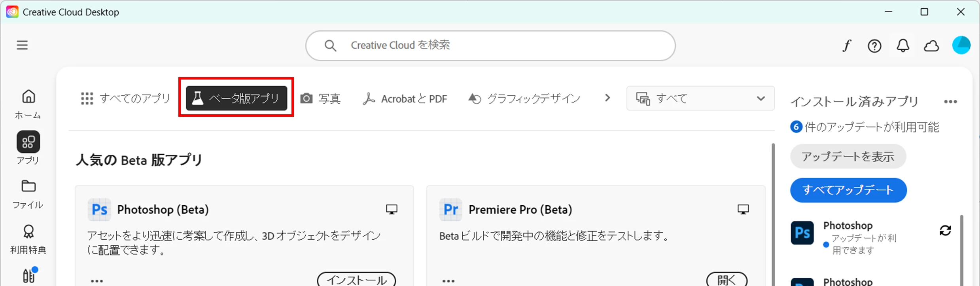This screenshot has height=286, width=980.
Task: Click the Adobe Fonts f icon
Action: pyautogui.click(x=846, y=46)
